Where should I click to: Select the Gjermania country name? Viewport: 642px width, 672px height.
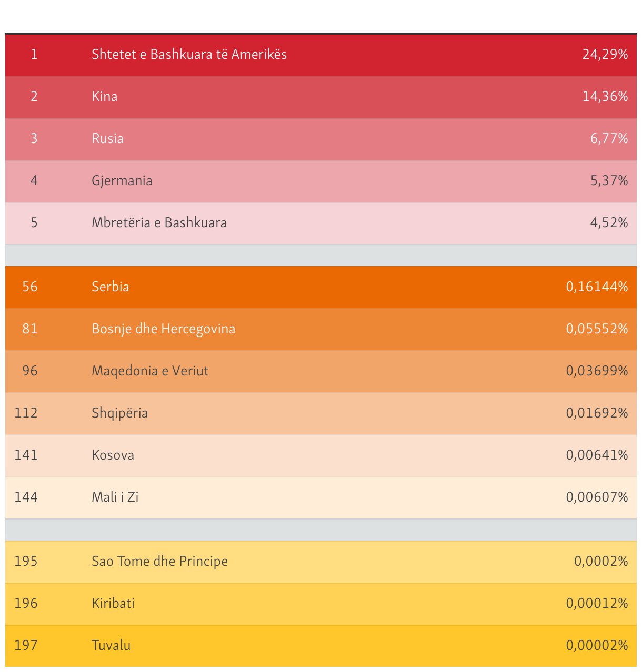122,180
